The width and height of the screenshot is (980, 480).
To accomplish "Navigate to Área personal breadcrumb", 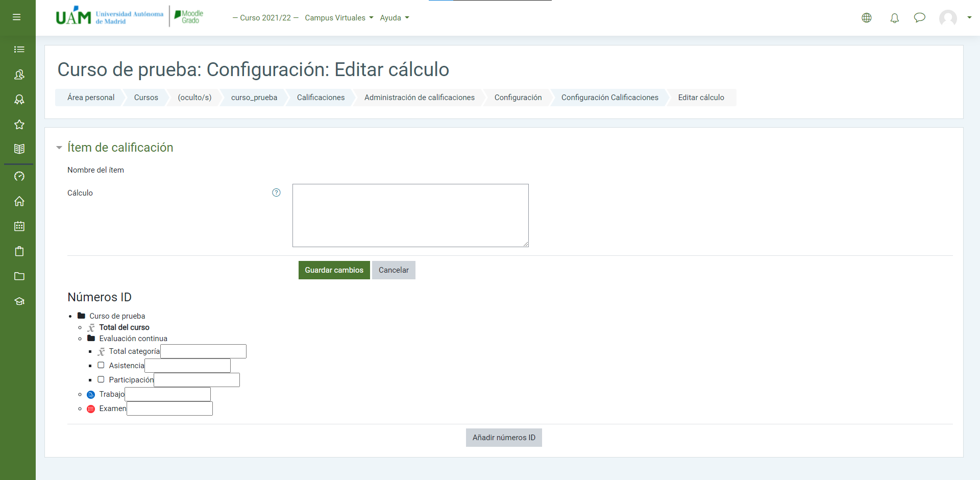I will coord(91,98).
